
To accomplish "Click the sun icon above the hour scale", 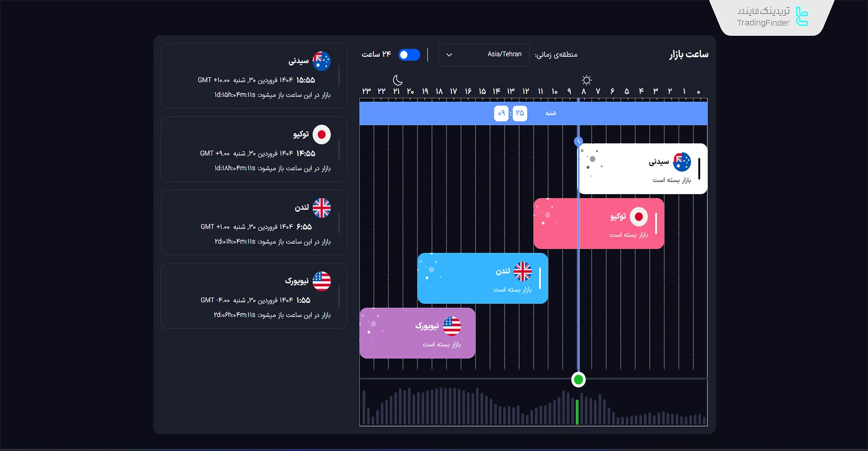I will (586, 80).
